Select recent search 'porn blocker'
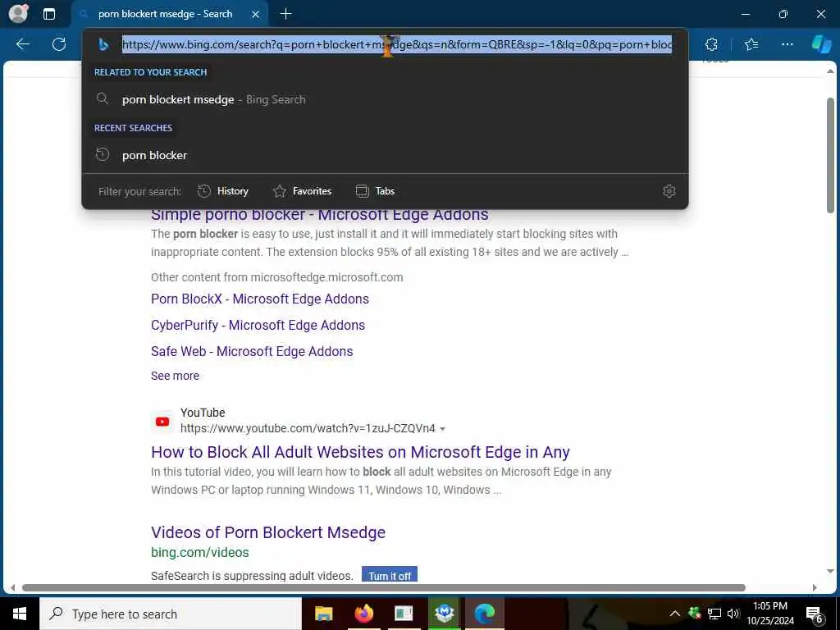Image resolution: width=840 pixels, height=630 pixels. point(385,155)
